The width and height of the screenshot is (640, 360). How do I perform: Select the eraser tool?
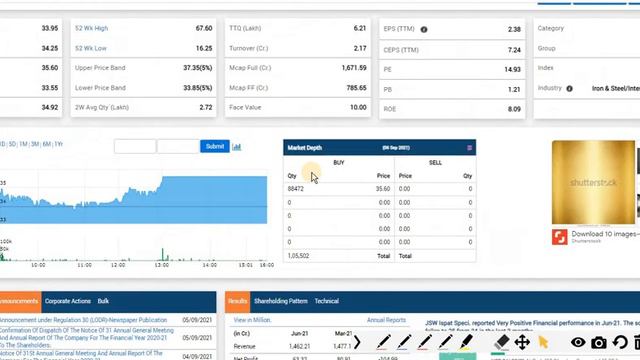click(502, 342)
